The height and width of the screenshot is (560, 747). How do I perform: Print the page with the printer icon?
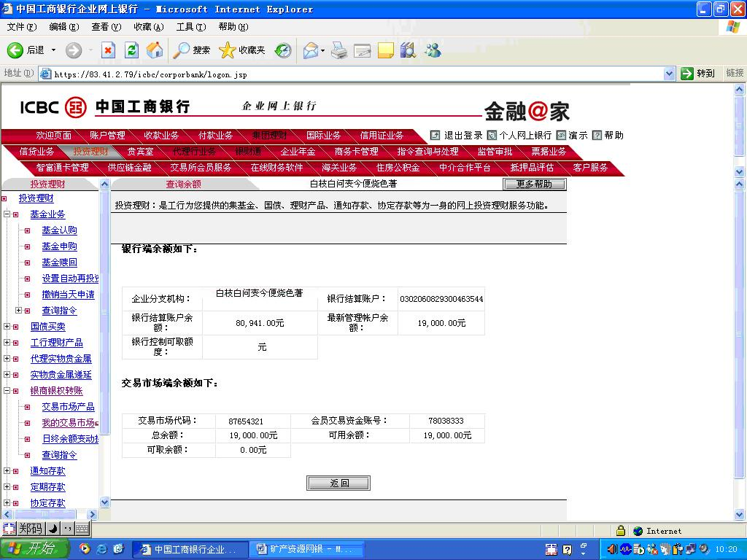tap(339, 50)
